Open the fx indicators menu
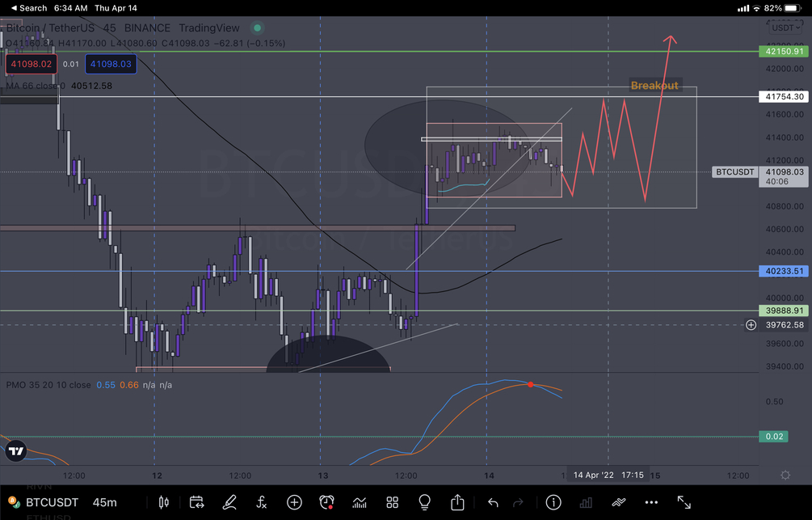The height and width of the screenshot is (520, 812). [x=262, y=502]
